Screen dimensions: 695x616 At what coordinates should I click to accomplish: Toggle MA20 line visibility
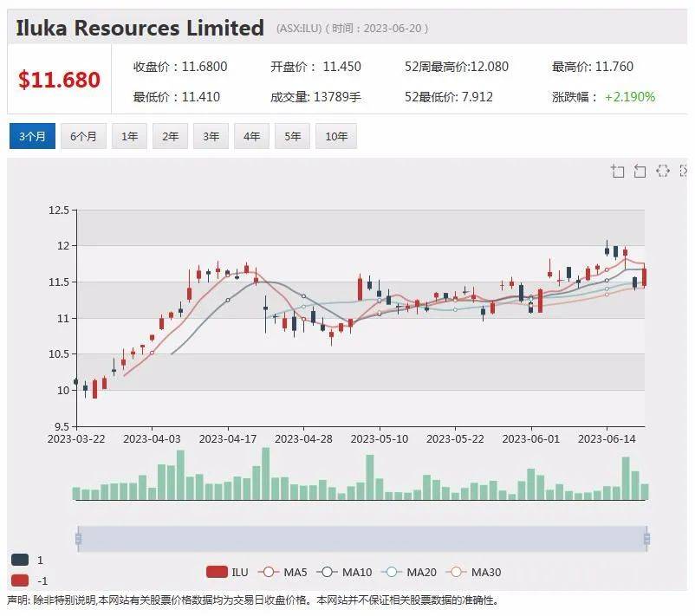[409, 572]
